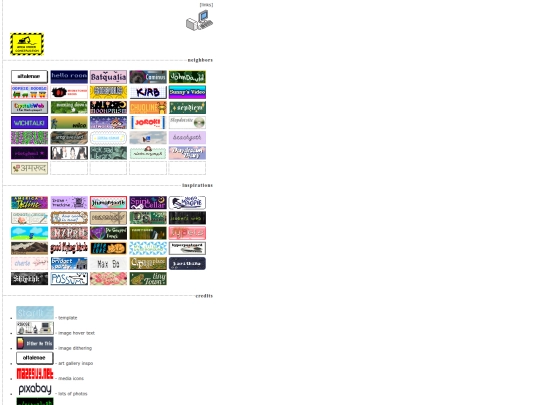Visit the red maze99.net credit button
Screen dimensions: 540x405
pyautogui.click(x=35, y=373)
